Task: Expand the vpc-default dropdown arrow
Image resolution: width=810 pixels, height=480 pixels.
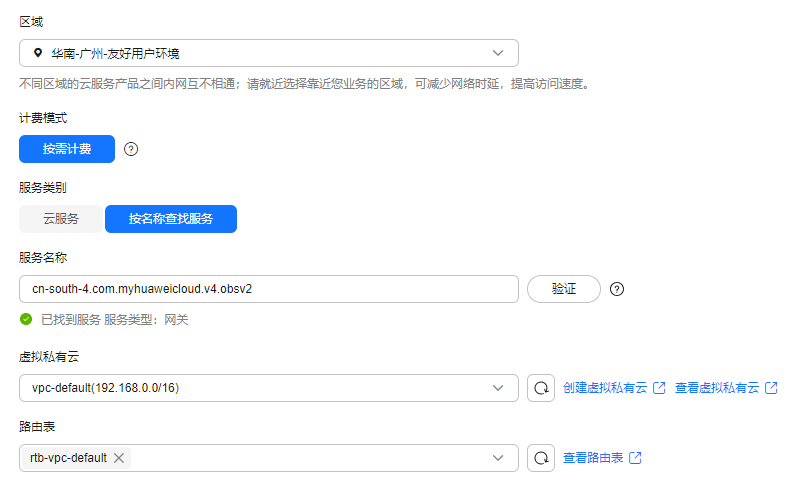Action: coord(498,388)
